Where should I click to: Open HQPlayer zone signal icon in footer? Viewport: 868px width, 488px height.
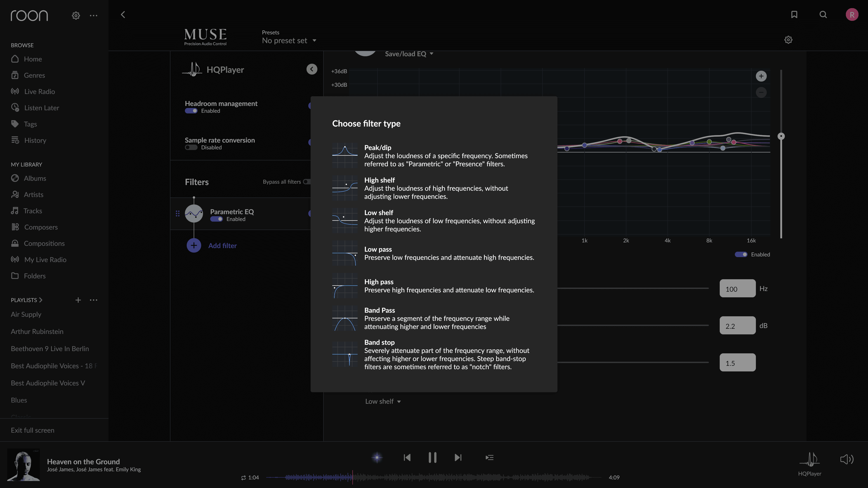pos(809,459)
